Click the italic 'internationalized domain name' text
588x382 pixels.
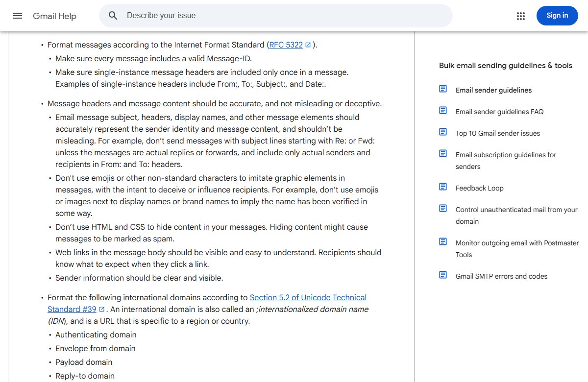(x=313, y=310)
